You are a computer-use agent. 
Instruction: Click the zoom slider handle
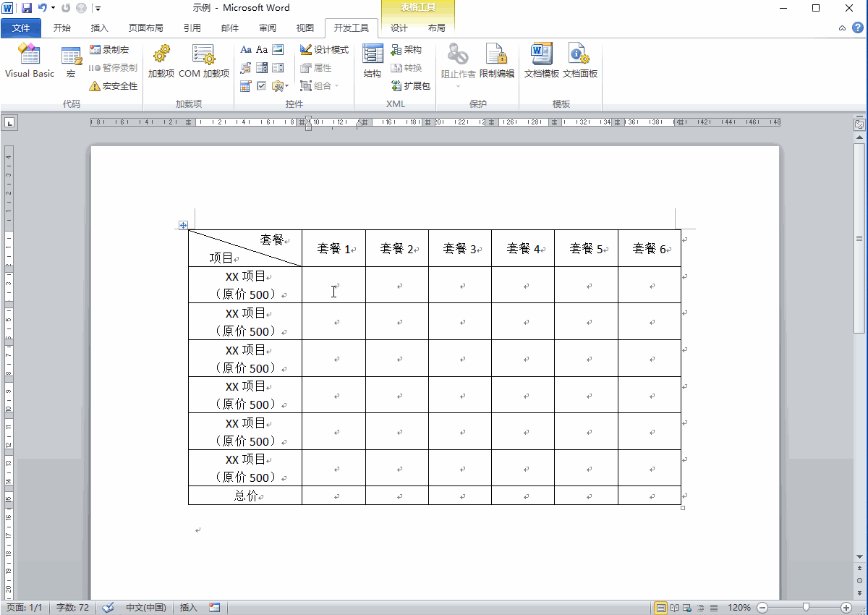(806, 608)
